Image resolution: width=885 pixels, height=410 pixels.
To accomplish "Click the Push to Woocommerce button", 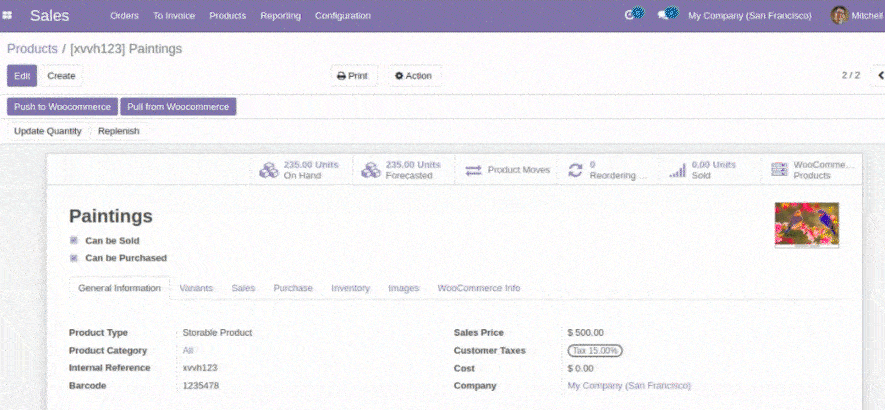I will point(61,107).
